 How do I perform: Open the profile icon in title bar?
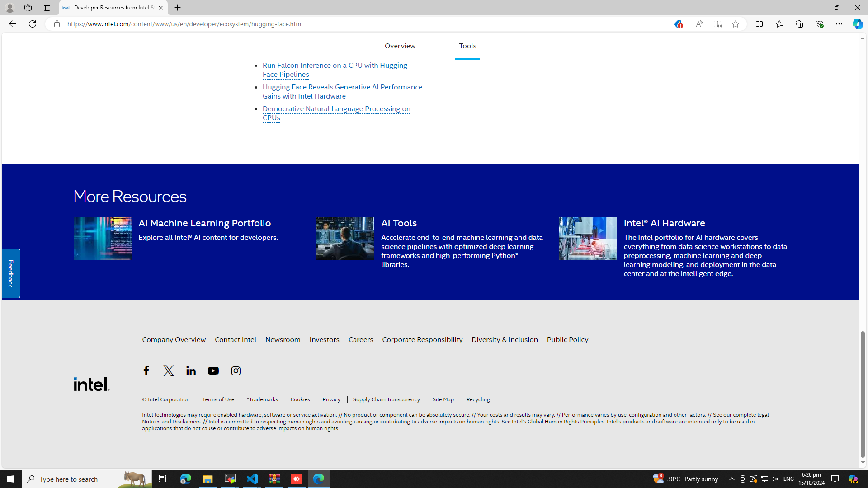pyautogui.click(x=9, y=8)
